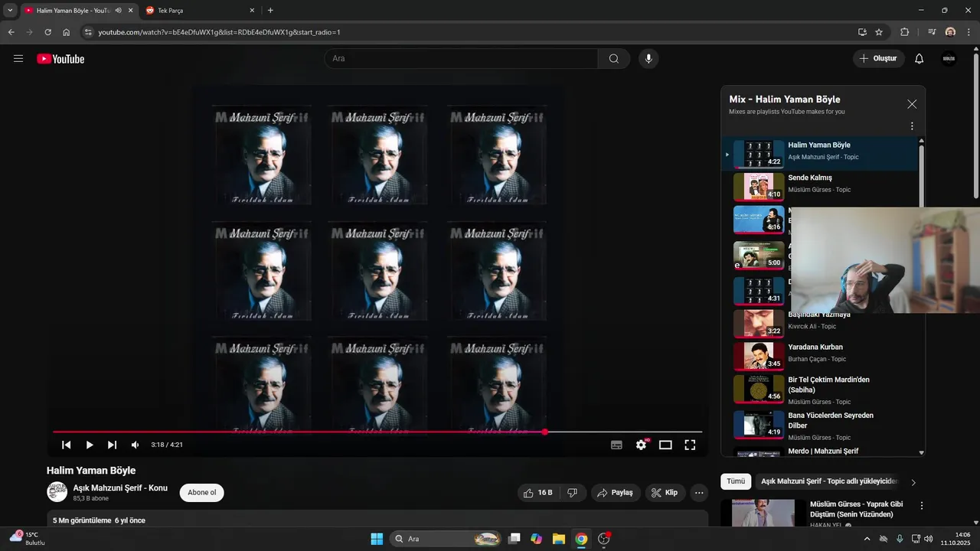
Task: Open the browser home page
Action: pyautogui.click(x=67, y=32)
